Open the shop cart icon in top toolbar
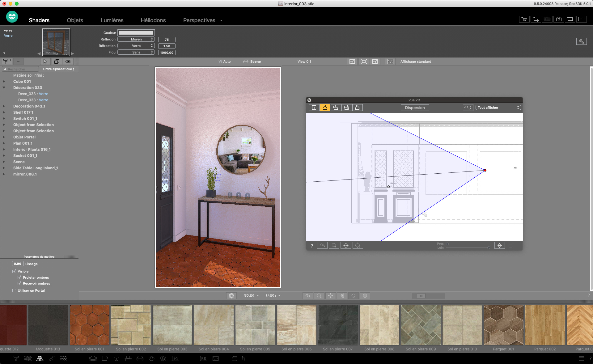This screenshot has height=364, width=593. point(524,19)
